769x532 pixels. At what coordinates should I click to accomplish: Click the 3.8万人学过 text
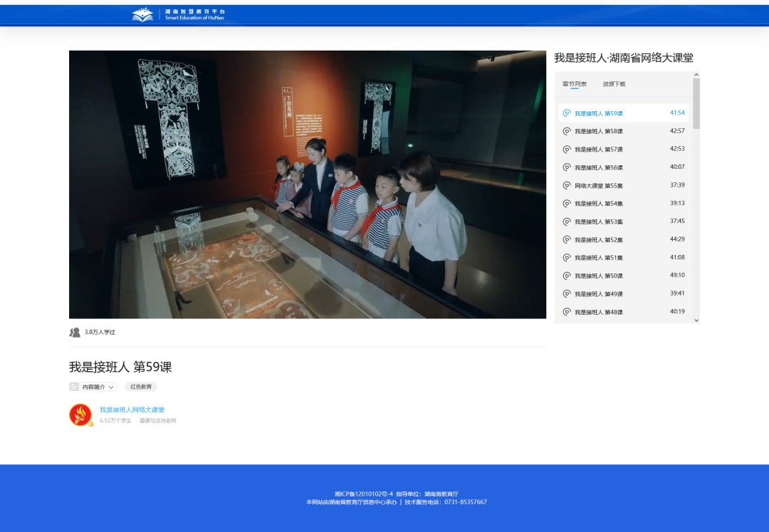[100, 333]
